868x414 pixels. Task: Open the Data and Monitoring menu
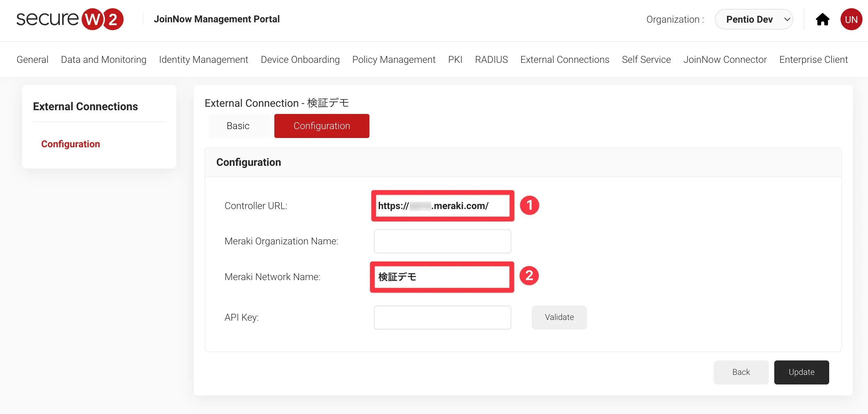tap(103, 60)
